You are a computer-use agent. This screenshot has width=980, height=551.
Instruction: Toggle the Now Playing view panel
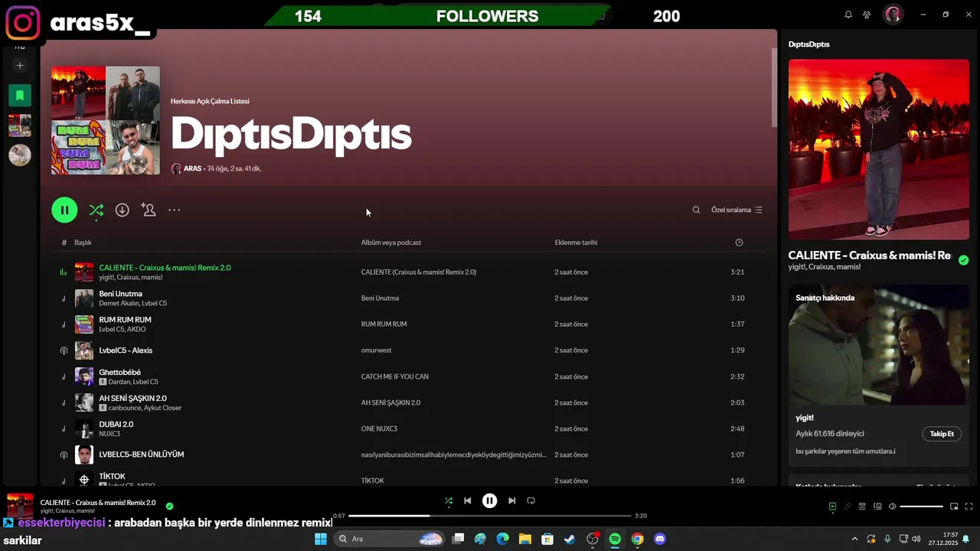(832, 506)
